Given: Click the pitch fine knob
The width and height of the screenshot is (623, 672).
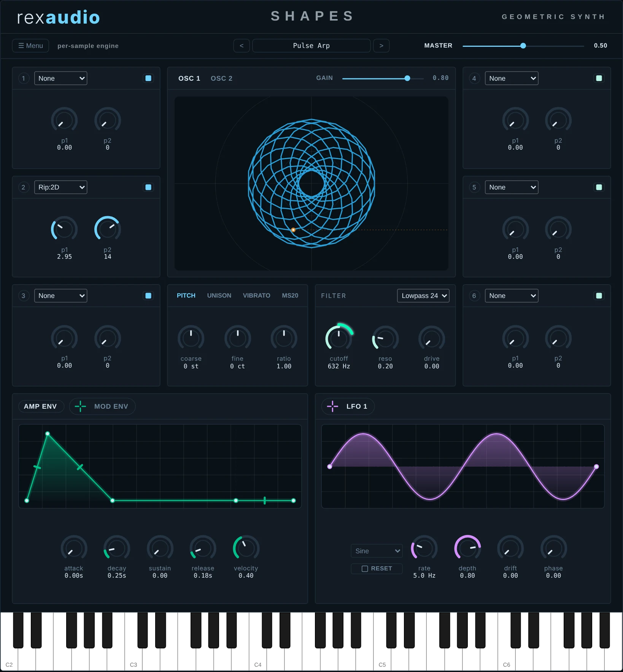Looking at the screenshot, I should (x=238, y=338).
